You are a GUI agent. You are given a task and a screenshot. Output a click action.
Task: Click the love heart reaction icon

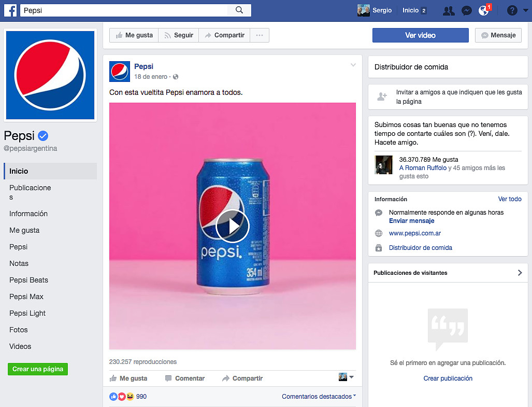tap(122, 397)
